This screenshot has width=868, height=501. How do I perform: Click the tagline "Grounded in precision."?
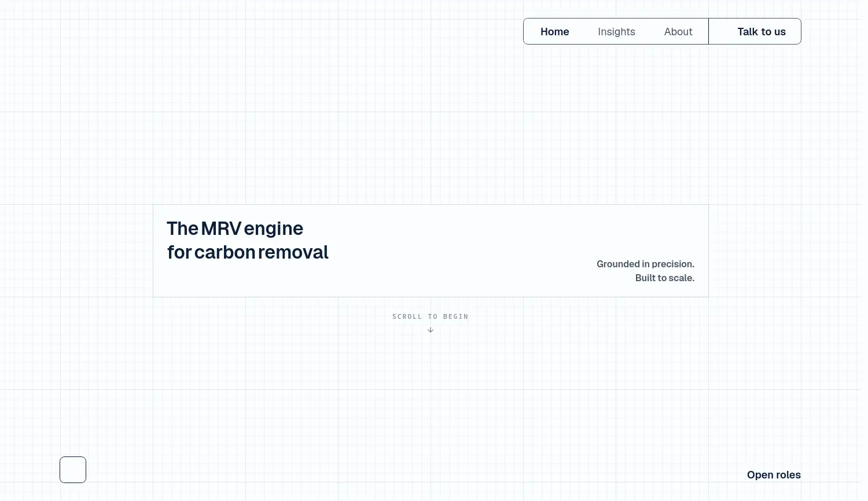point(645,264)
